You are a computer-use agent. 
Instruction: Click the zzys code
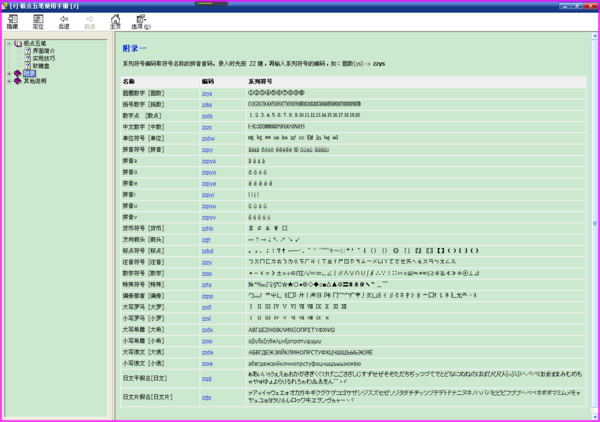tap(207, 93)
